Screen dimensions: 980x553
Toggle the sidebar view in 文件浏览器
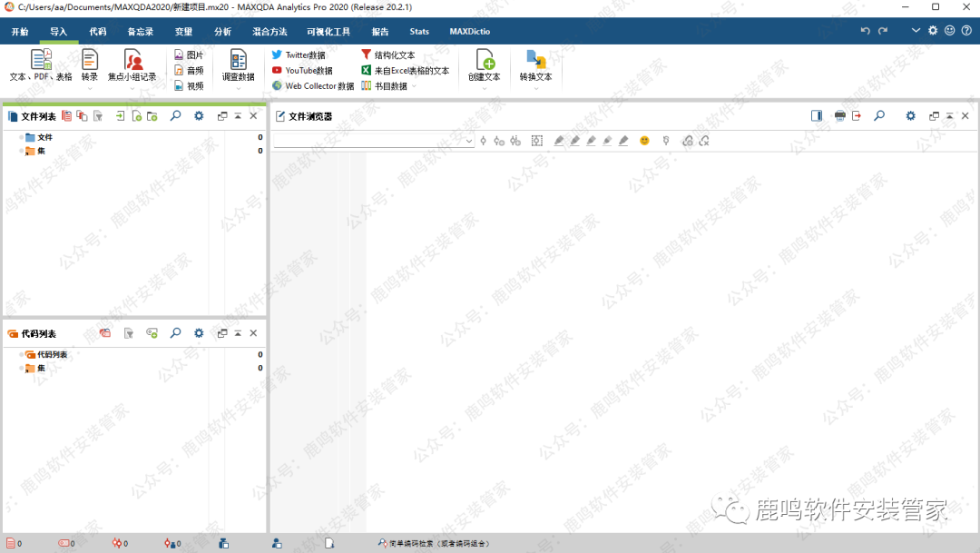(x=817, y=116)
